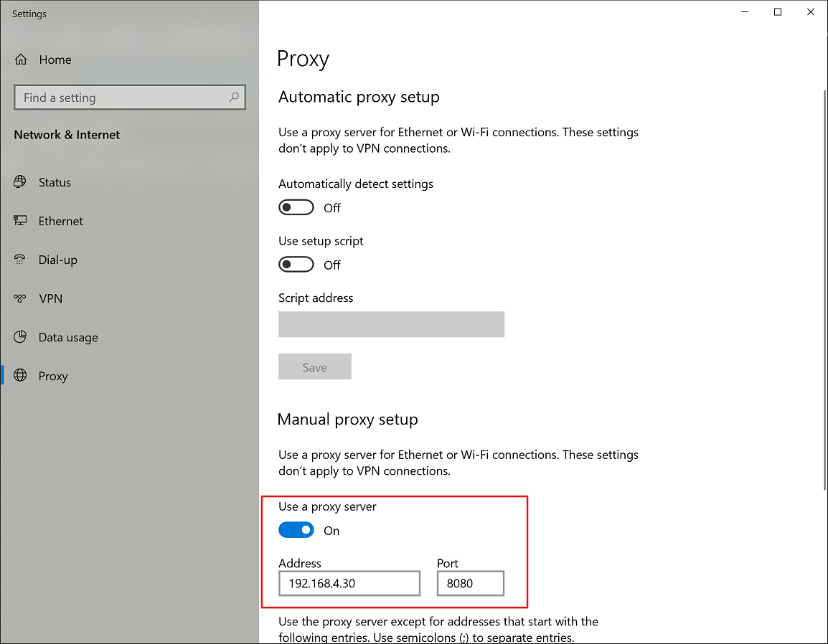Viewport: 828px width, 644px height.
Task: Click the Proxy globe icon
Action: click(20, 375)
